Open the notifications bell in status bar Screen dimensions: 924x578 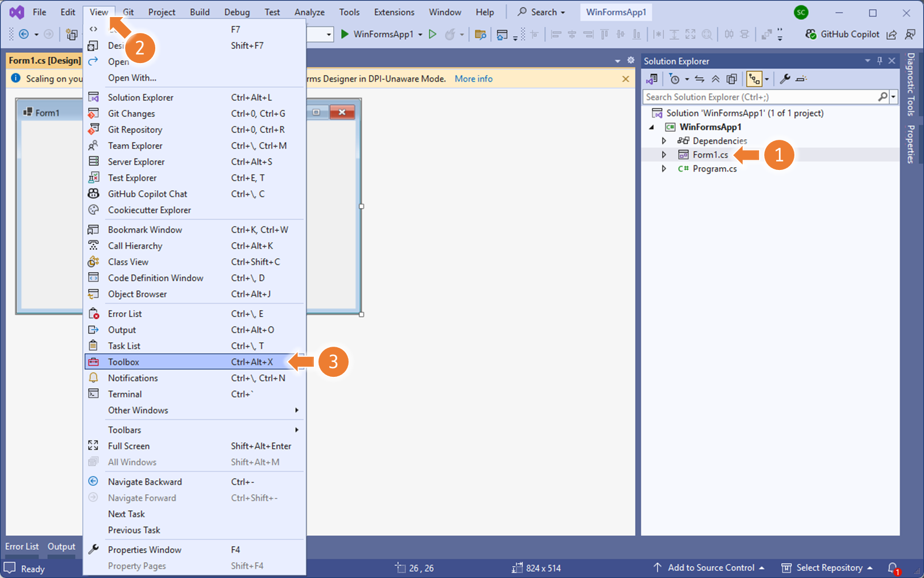[x=893, y=568]
